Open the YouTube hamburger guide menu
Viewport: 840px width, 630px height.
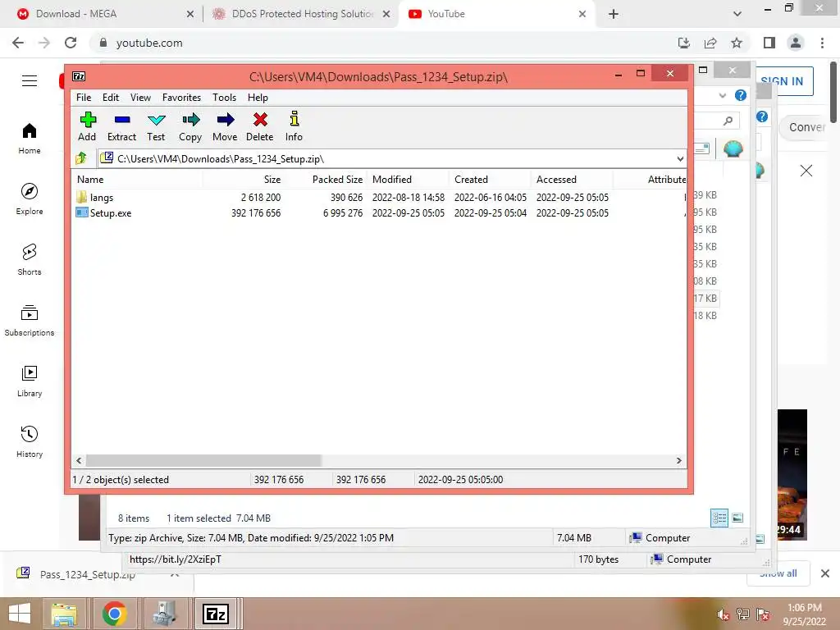click(30, 81)
